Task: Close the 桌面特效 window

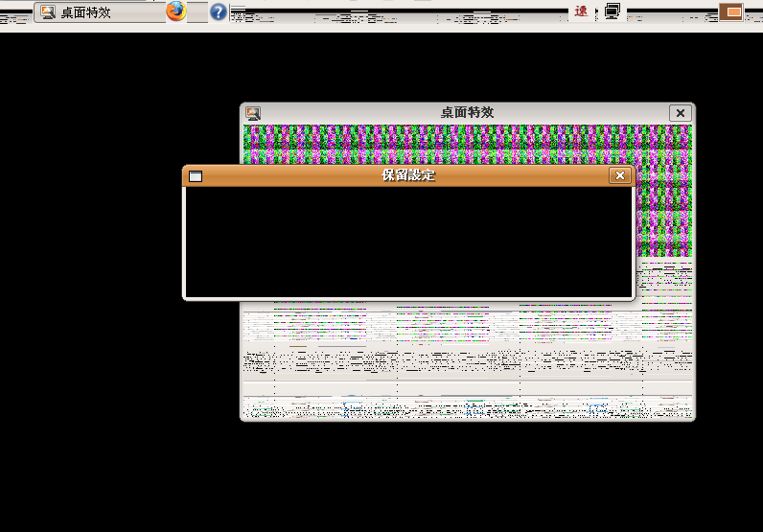Action: point(680,113)
